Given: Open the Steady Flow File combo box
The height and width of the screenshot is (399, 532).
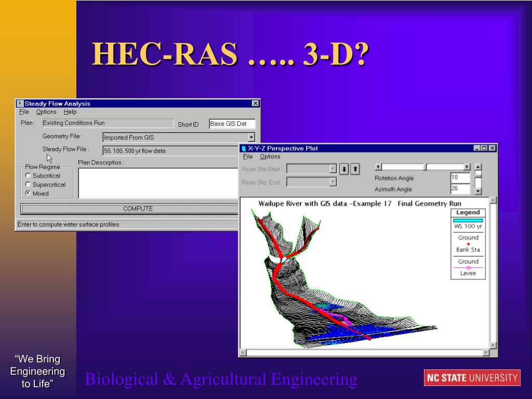Looking at the screenshot, I should [171, 151].
